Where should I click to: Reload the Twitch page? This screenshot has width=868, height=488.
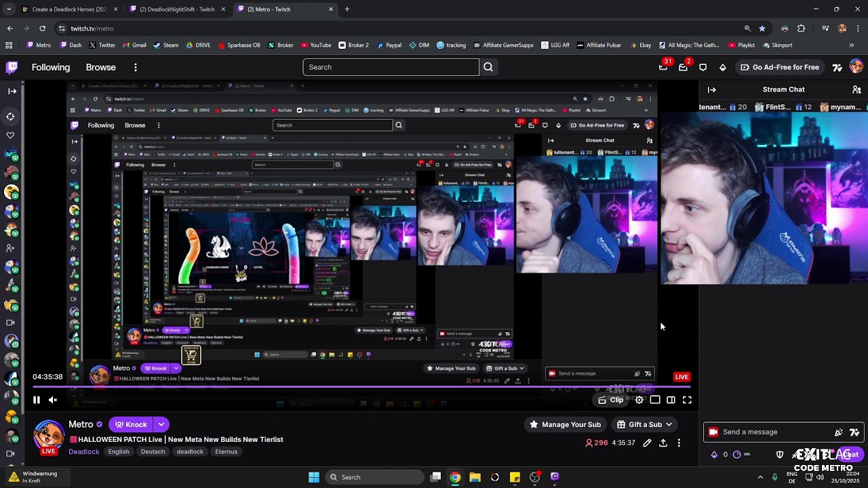click(x=42, y=28)
